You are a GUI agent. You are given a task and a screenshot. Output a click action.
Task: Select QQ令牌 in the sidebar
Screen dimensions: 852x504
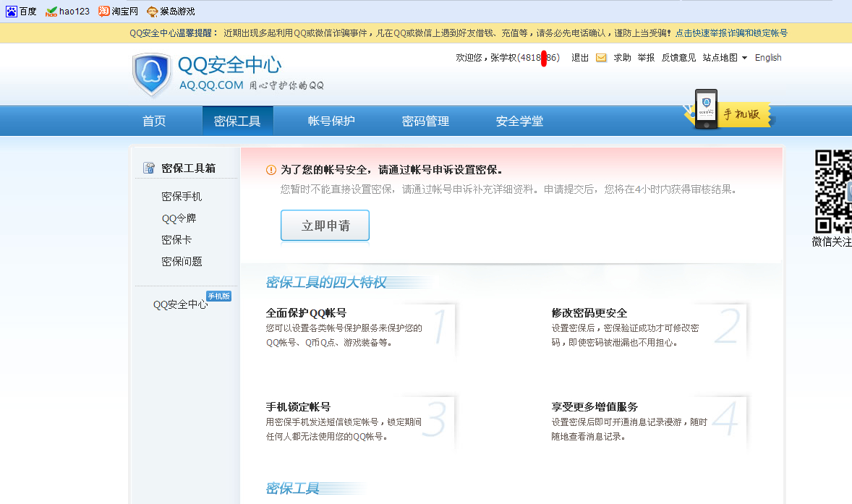tap(179, 218)
